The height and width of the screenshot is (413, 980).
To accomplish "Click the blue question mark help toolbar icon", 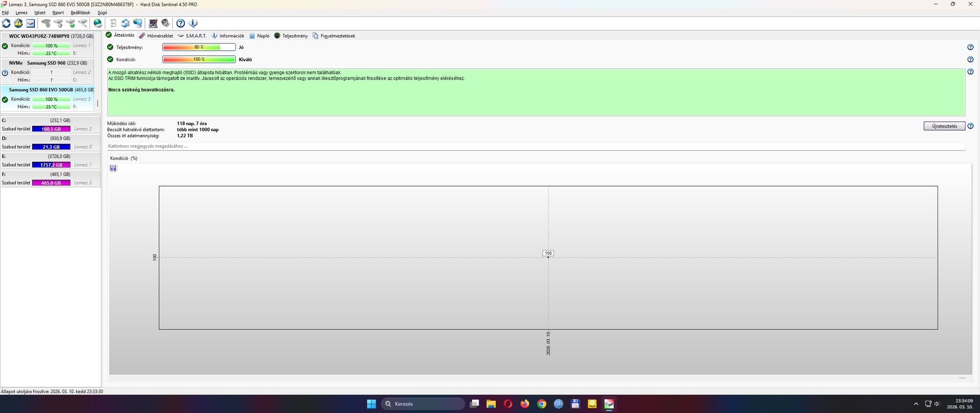I will pos(180,23).
